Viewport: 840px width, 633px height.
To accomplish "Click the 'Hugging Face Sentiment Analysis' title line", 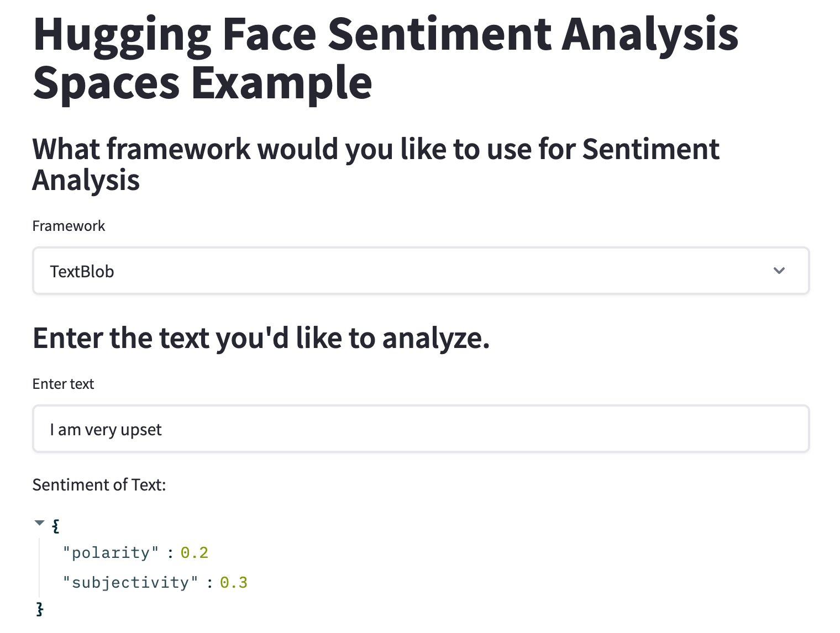I will 385,34.
